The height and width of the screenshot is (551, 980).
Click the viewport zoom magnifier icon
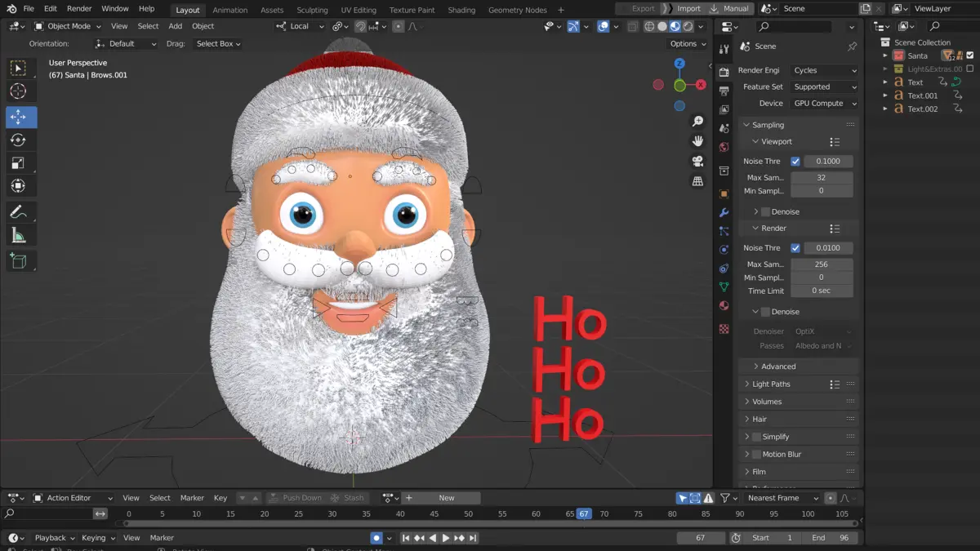pos(697,121)
